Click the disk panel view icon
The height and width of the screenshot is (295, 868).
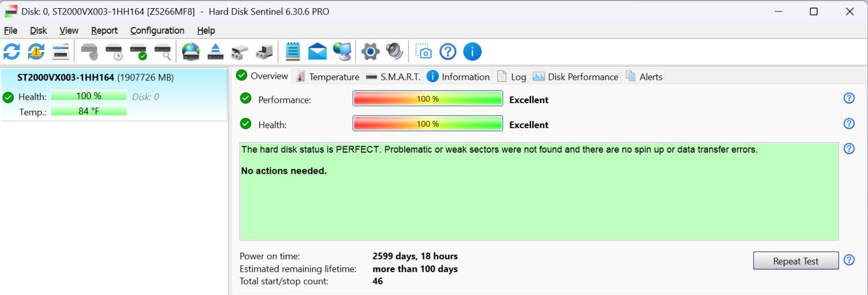coord(61,52)
